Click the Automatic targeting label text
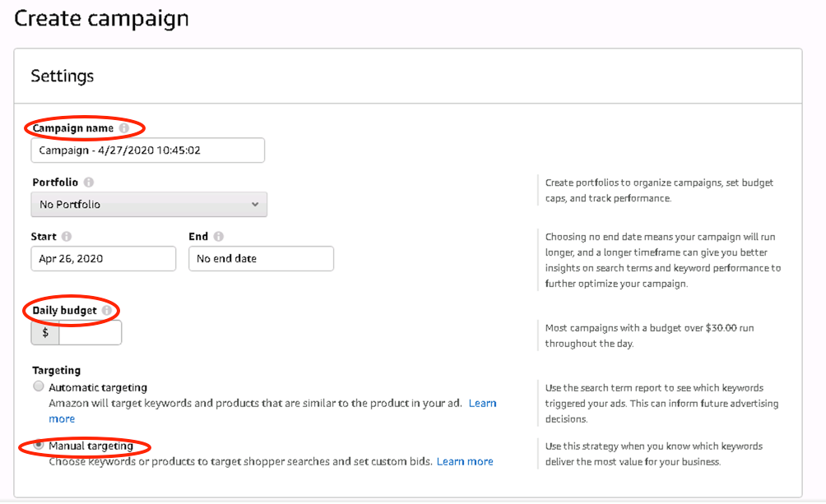The width and height of the screenshot is (826, 504). coord(98,387)
